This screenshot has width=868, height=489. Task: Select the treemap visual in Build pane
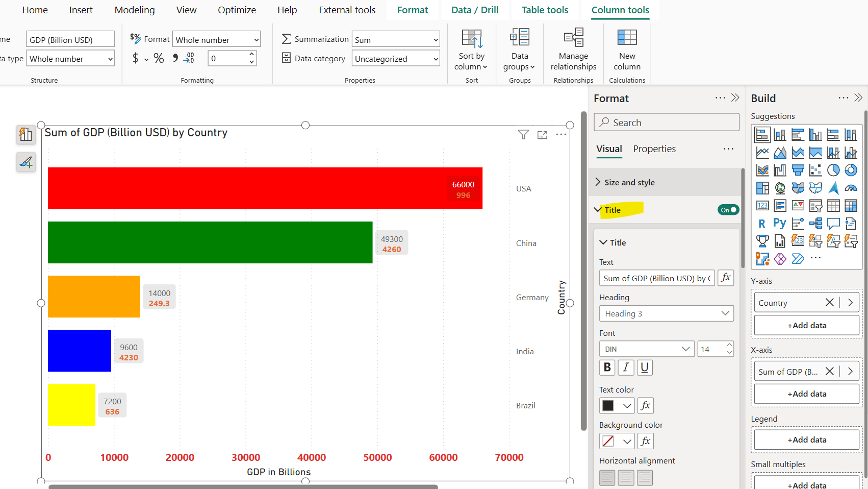[x=762, y=188]
